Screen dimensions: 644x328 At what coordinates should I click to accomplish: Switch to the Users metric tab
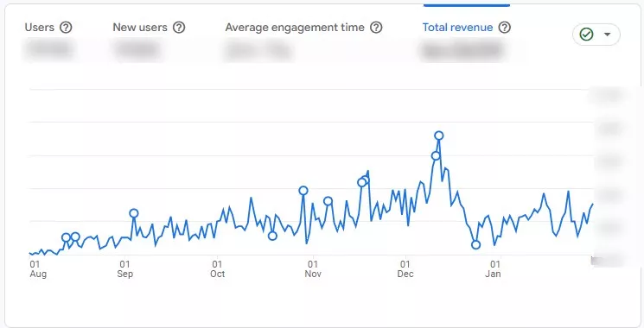(x=40, y=28)
